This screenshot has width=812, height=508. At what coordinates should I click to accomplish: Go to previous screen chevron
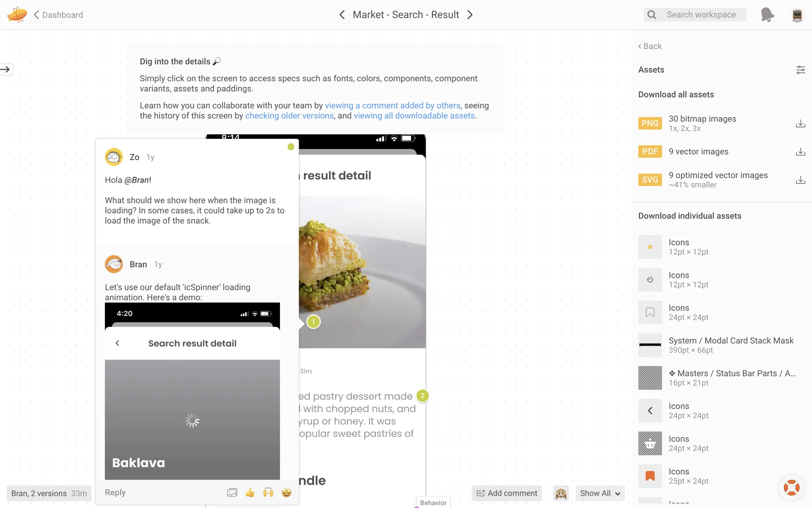pyautogui.click(x=342, y=15)
